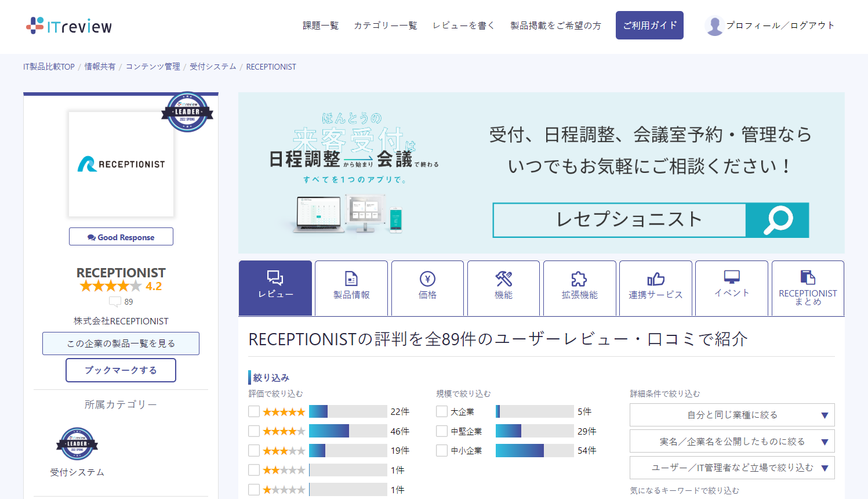Open the ユーザー／IT管理者など立場で絞り込む dropdown
The height and width of the screenshot is (499, 868).
point(732,468)
